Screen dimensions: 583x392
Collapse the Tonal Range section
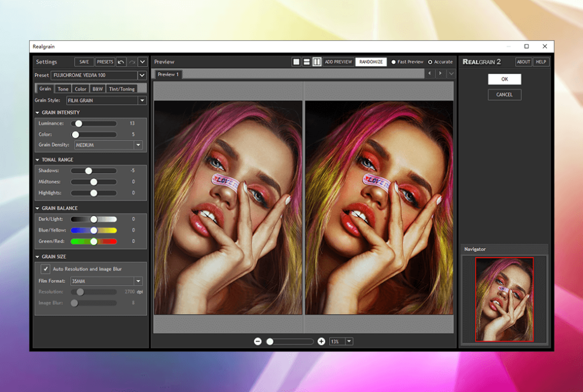[x=37, y=160]
